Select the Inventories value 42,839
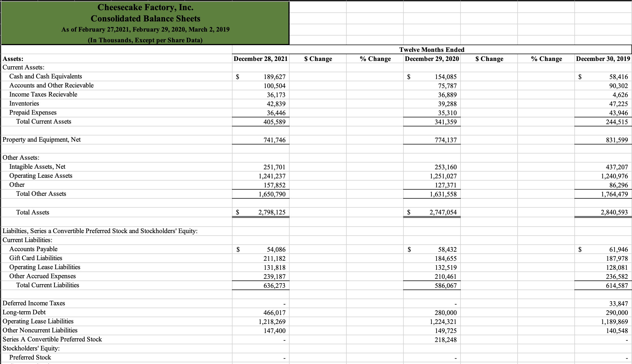632x364 pixels. click(275, 104)
